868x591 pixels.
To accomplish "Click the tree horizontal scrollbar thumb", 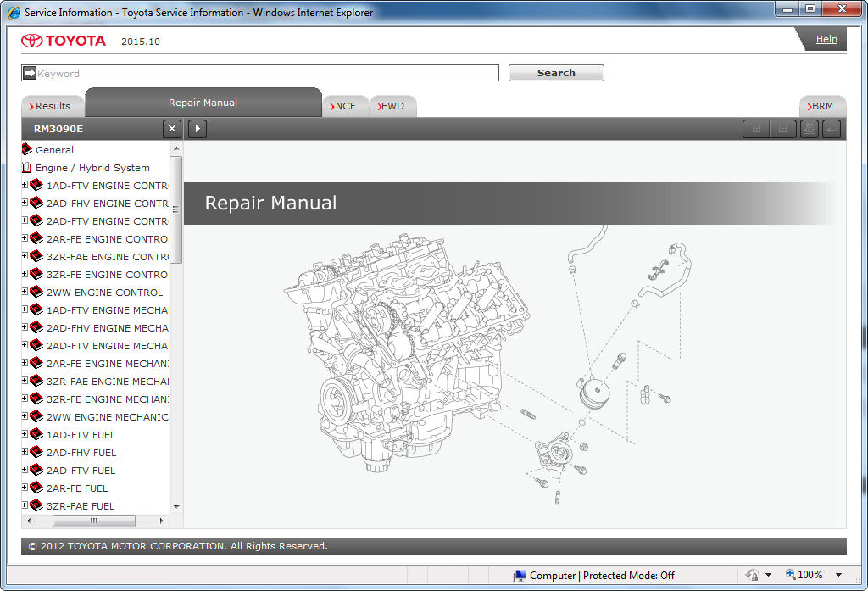I will tap(94, 521).
